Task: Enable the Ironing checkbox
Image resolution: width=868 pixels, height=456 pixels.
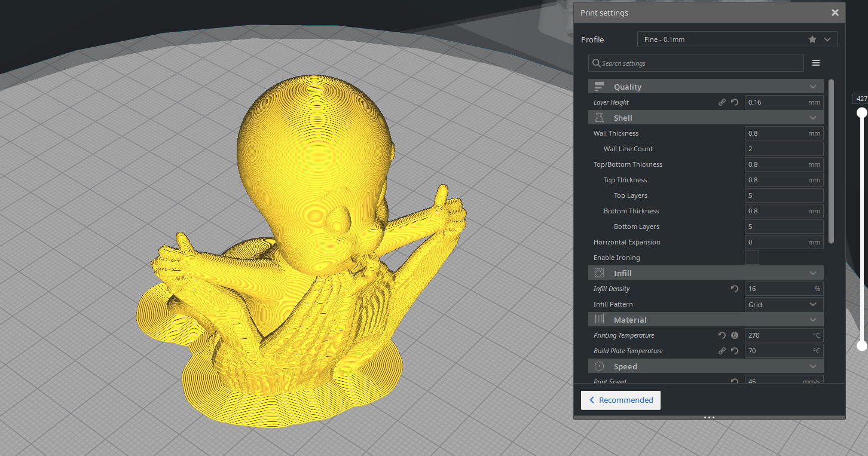Action: (x=752, y=258)
